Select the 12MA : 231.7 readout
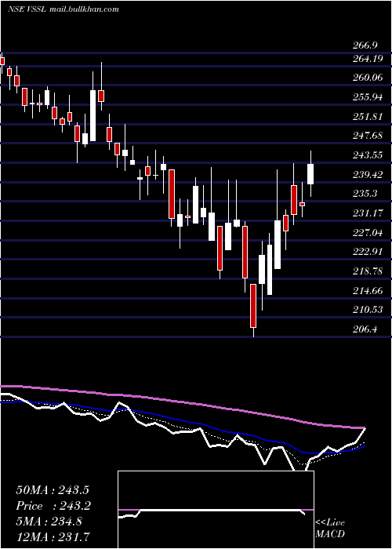This screenshot has height=549, width=392. pyautogui.click(x=53, y=537)
